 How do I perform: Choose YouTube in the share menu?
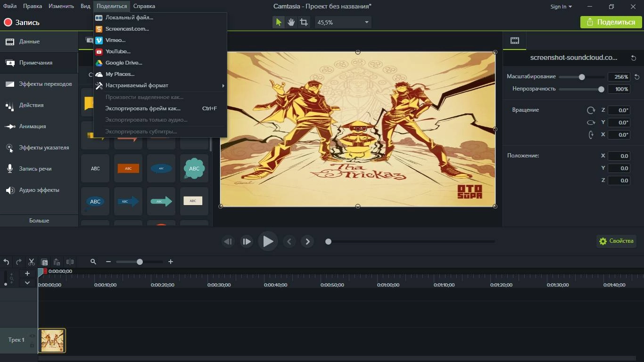160,51
